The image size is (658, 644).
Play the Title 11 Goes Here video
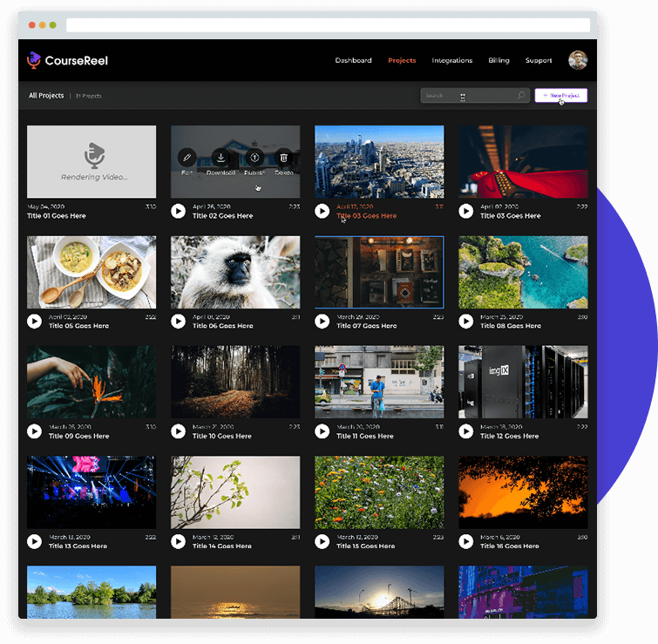point(322,431)
